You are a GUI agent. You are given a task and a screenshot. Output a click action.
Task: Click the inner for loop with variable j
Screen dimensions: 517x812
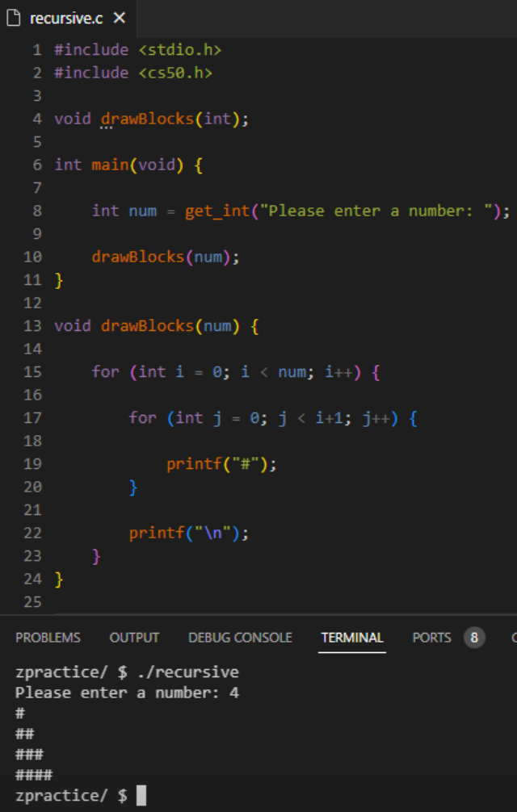click(x=273, y=418)
